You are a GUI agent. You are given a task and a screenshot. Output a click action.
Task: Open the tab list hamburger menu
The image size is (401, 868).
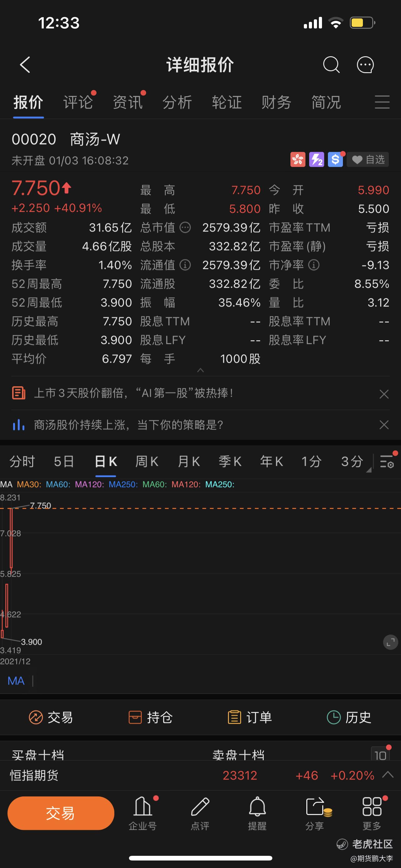[x=382, y=102]
